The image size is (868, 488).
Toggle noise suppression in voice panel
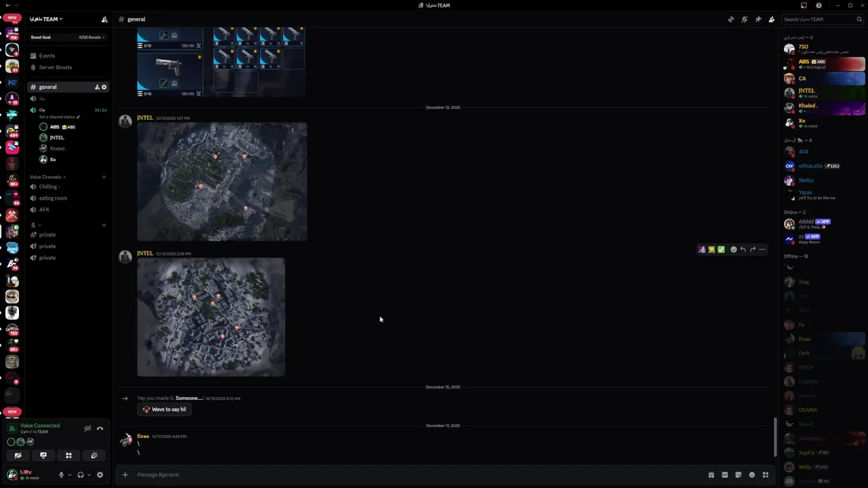coord(87,428)
